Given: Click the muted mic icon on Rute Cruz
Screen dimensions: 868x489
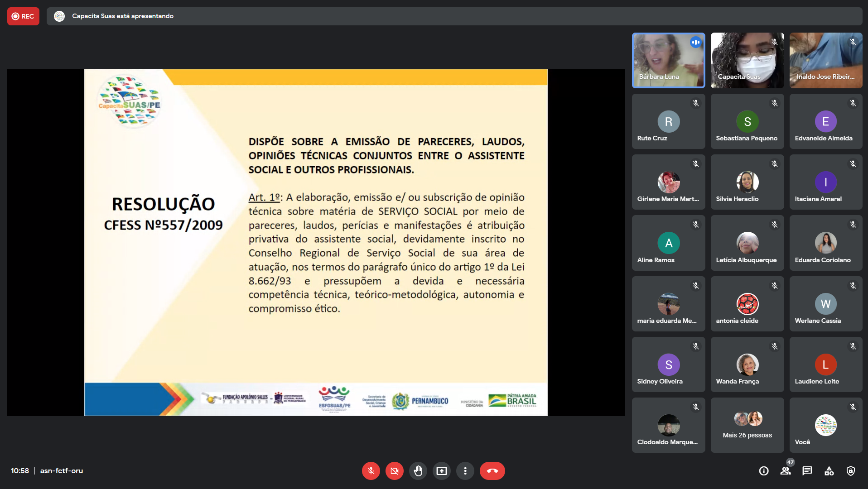Looking at the screenshot, I should pos(695,103).
